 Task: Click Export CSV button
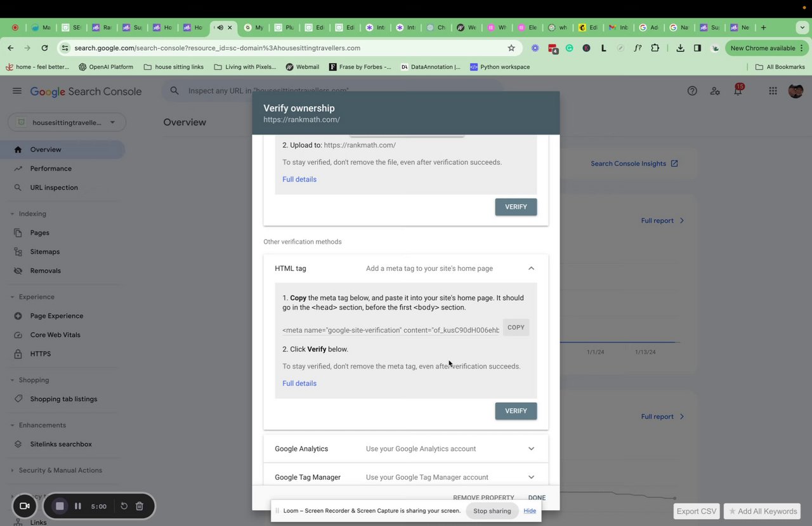point(697,511)
